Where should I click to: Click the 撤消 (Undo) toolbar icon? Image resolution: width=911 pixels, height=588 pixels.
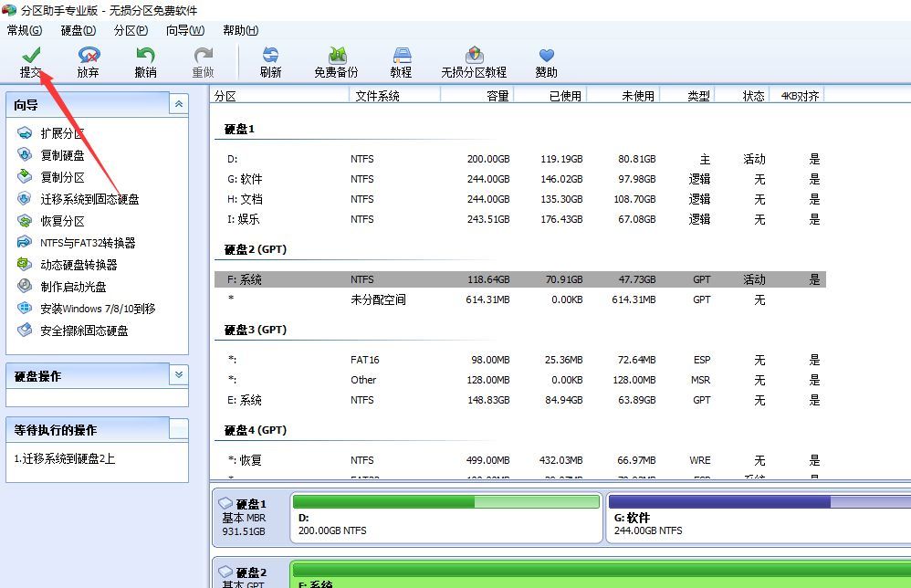145,55
